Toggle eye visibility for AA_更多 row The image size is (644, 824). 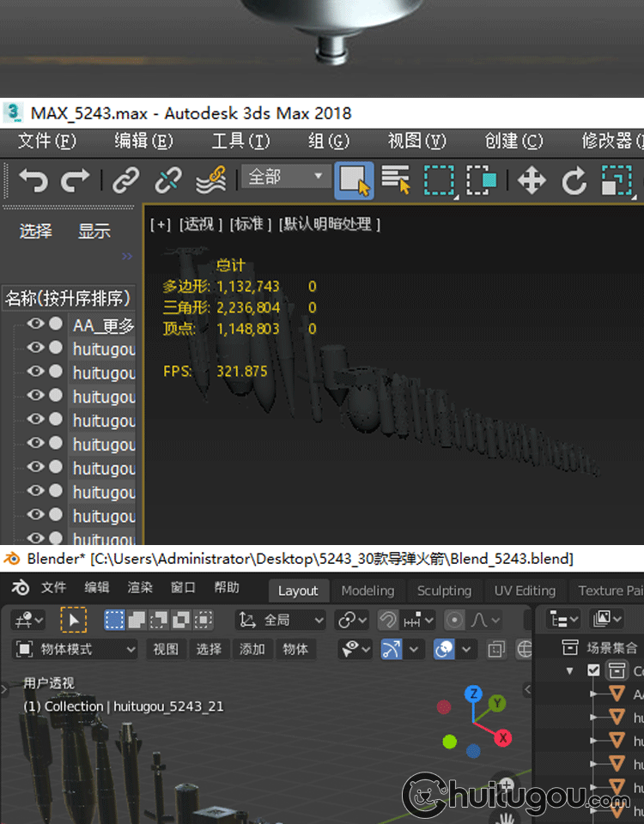coord(36,324)
